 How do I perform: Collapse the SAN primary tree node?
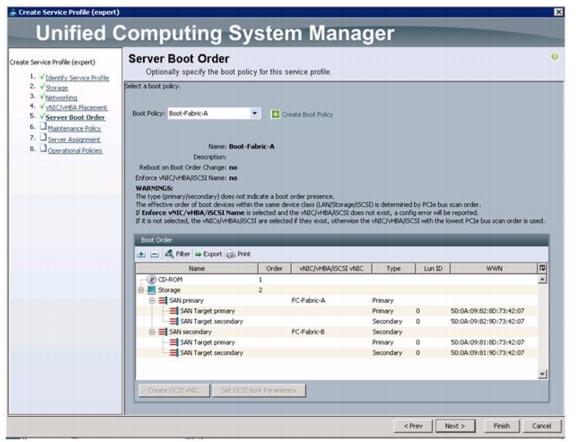pos(152,300)
